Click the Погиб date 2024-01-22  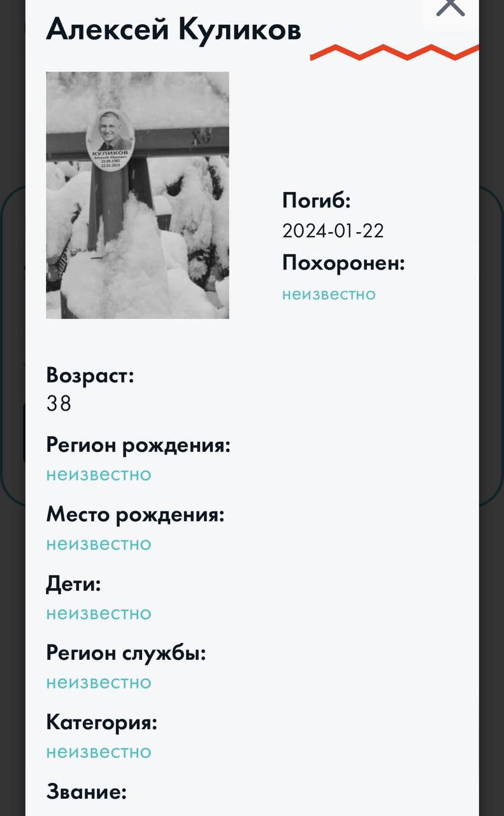[333, 231]
